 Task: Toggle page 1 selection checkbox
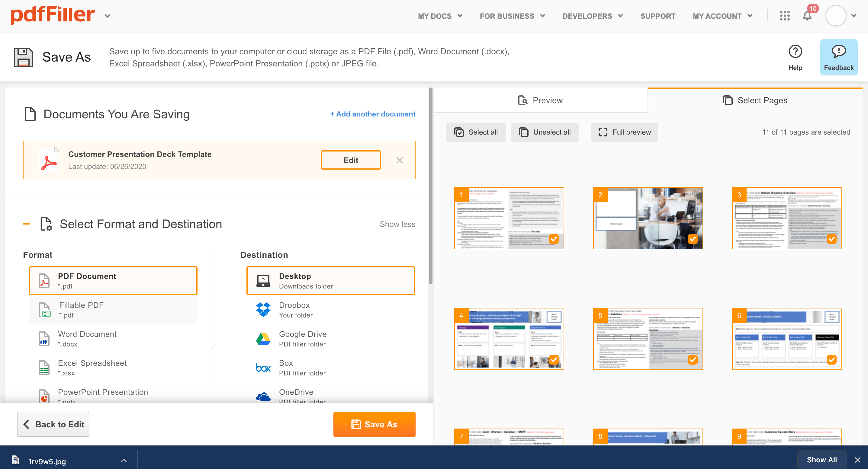554,239
